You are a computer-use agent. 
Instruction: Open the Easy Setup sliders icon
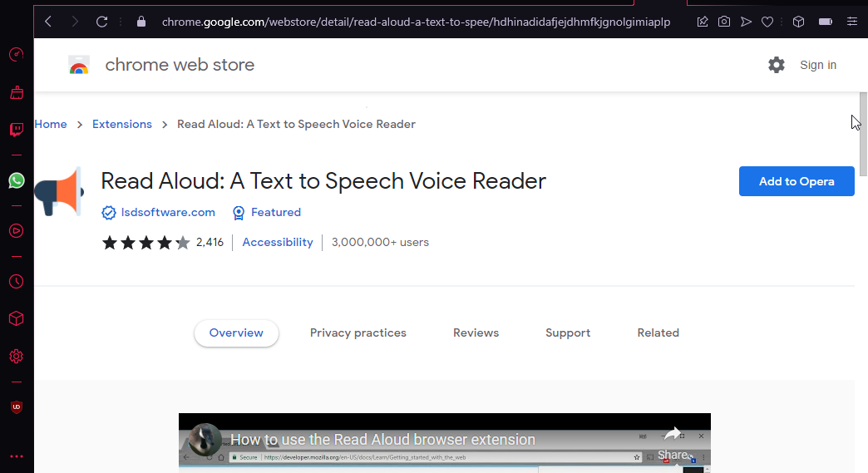[852, 22]
